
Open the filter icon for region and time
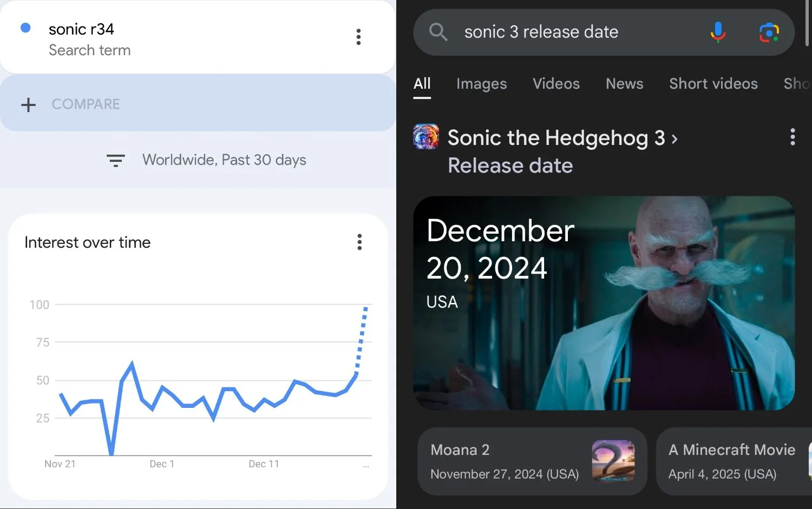coord(116,160)
